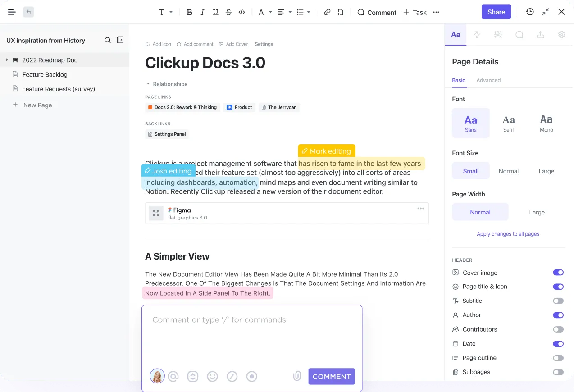This screenshot has height=392, width=574.
Task: Disable the Cover image toggle
Action: [558, 272]
